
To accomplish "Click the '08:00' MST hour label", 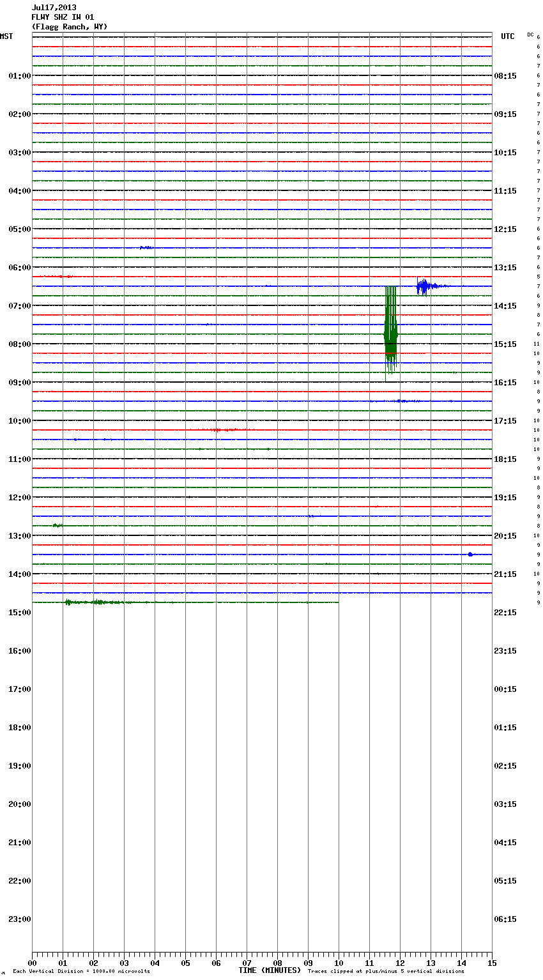I will click(20, 344).
